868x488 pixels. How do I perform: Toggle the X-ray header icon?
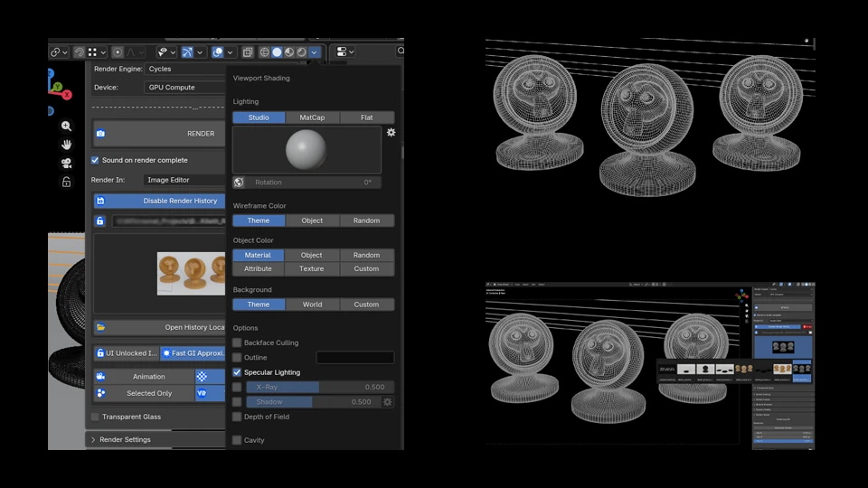pyautogui.click(x=248, y=52)
